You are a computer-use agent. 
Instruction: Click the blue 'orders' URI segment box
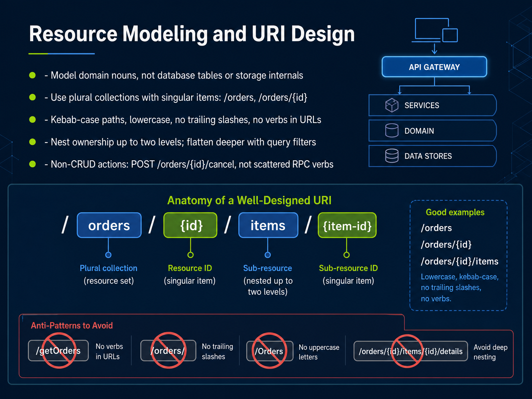[109, 225]
